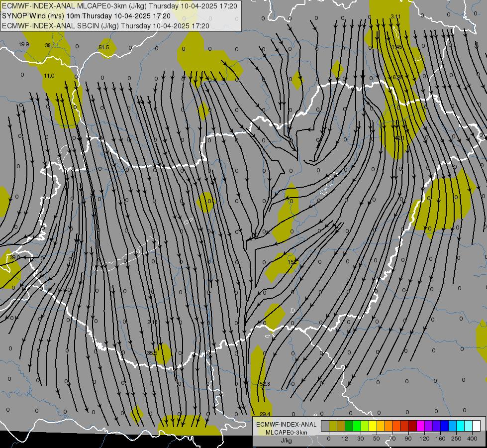Screen dimensions: 487x448
Task: Click the legend scale value 400
Action: (472, 439)
